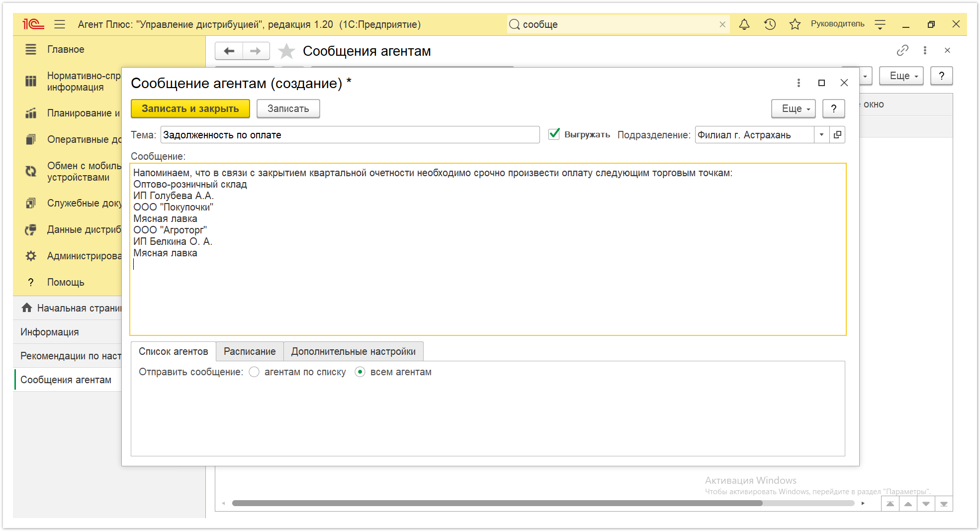This screenshot has width=980, height=531.
Task: Open Рекомендации по настройке panel item
Action: [x=68, y=356]
